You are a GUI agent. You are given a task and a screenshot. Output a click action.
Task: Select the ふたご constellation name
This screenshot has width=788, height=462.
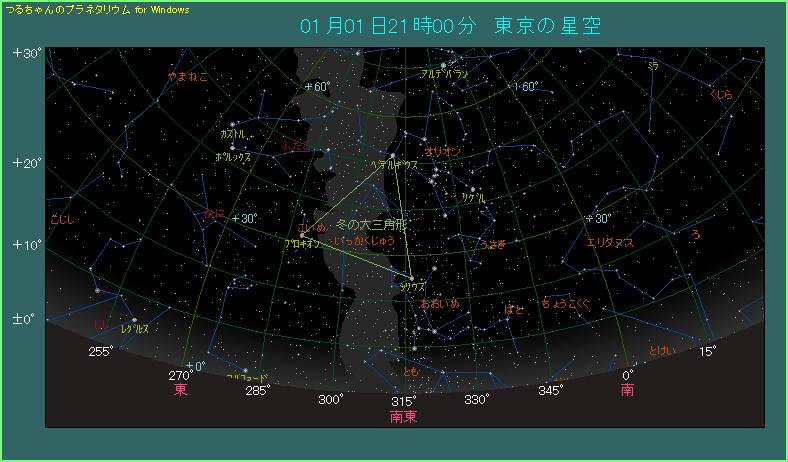point(296,145)
